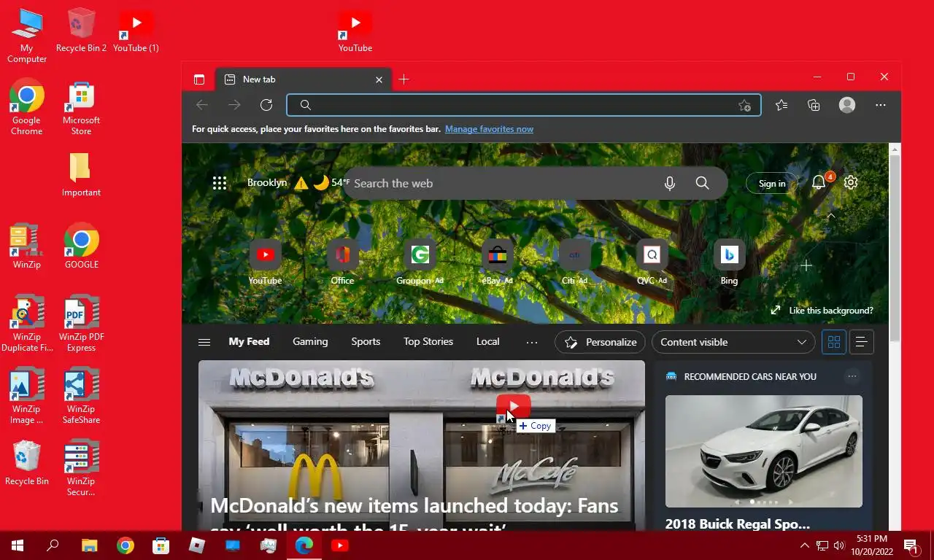The width and height of the screenshot is (934, 560).
Task: Open YouTube app in taskbar
Action: (340, 545)
